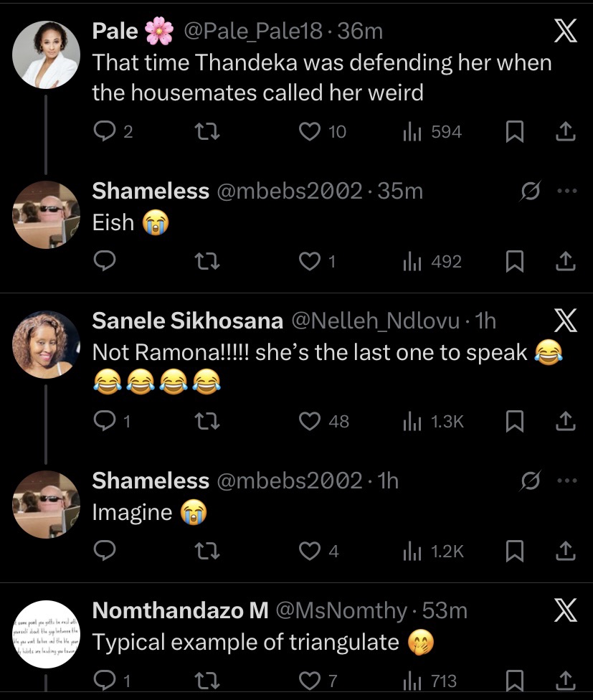This screenshot has width=593, height=700.
Task: Open more options on Shameless 'Eish' reply
Action: [566, 191]
